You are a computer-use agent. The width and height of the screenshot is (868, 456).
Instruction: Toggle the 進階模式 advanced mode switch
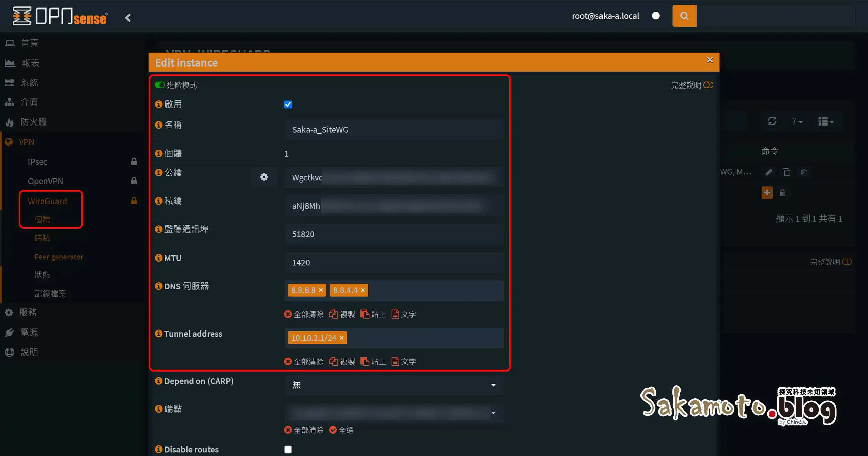pyautogui.click(x=160, y=85)
